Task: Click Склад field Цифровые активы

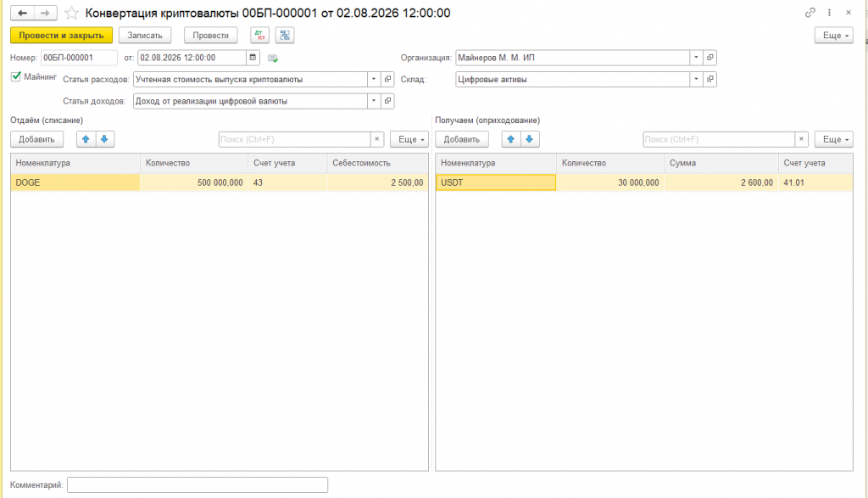Action: coord(572,79)
